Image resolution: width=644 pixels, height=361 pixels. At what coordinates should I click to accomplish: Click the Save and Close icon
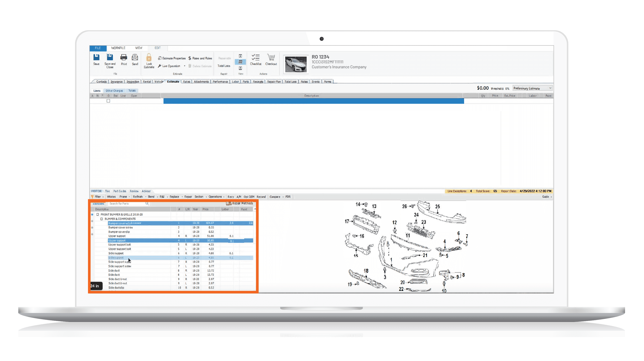coord(110,57)
